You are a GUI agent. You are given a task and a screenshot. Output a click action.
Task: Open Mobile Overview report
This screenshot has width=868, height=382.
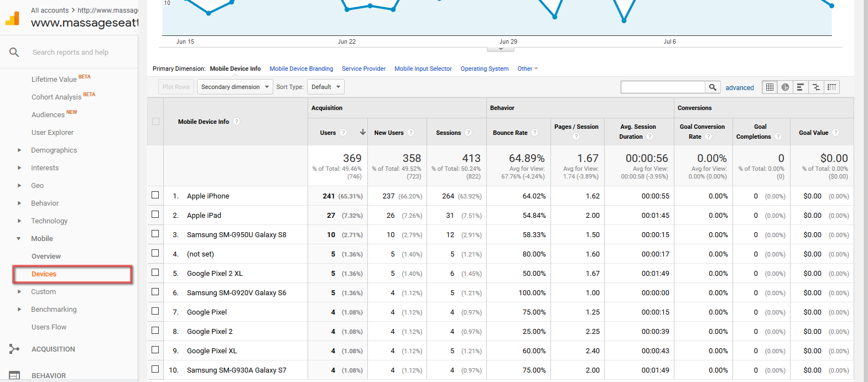point(46,257)
